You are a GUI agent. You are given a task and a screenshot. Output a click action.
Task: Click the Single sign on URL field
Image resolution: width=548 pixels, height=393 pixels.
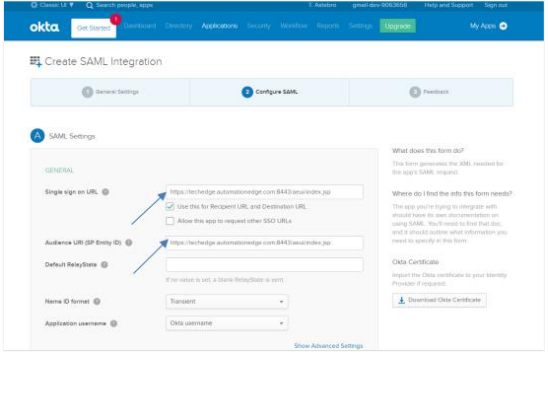point(265,192)
